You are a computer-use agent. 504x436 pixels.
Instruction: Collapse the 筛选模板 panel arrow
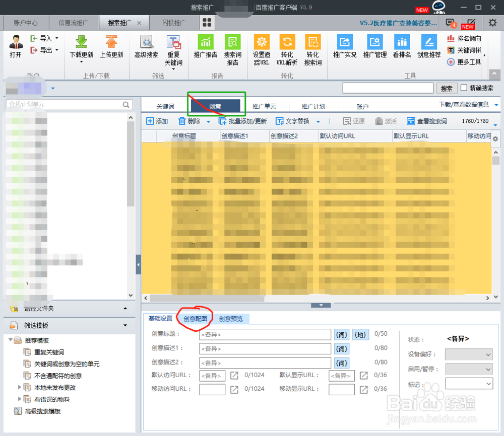pyautogui.click(x=125, y=326)
